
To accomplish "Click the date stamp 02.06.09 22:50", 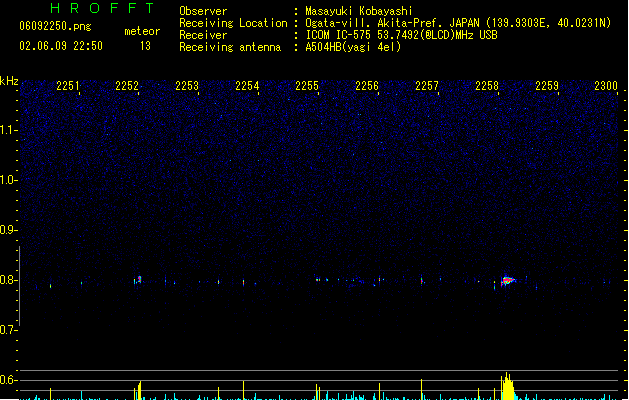I will [61, 46].
